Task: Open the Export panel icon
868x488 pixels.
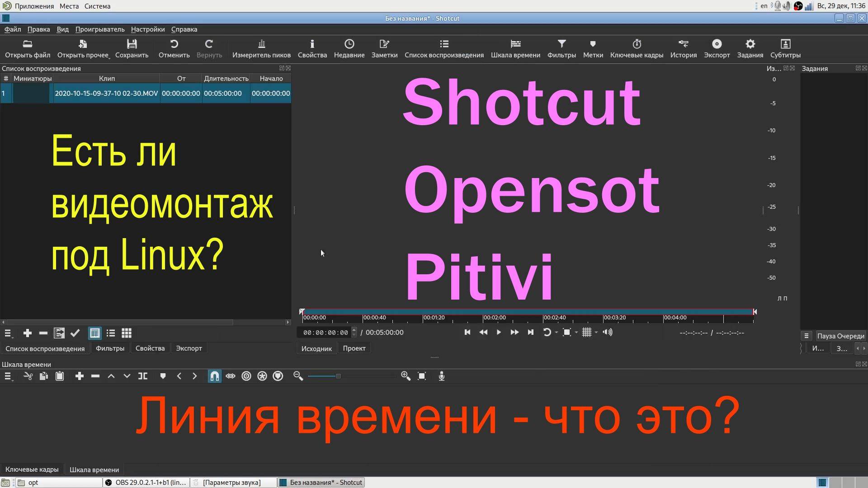Action: click(x=717, y=48)
